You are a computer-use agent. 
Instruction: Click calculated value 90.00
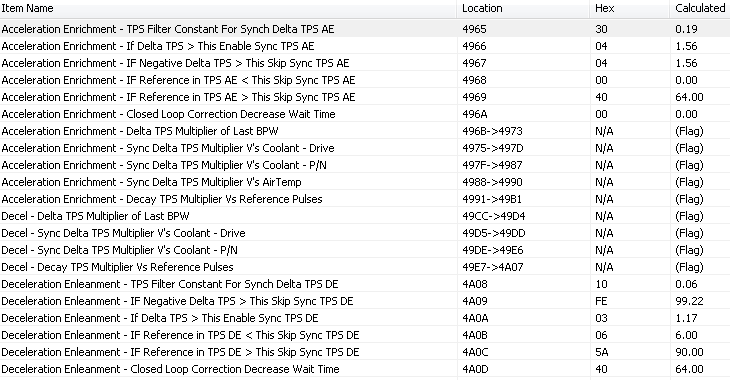pyautogui.click(x=689, y=352)
